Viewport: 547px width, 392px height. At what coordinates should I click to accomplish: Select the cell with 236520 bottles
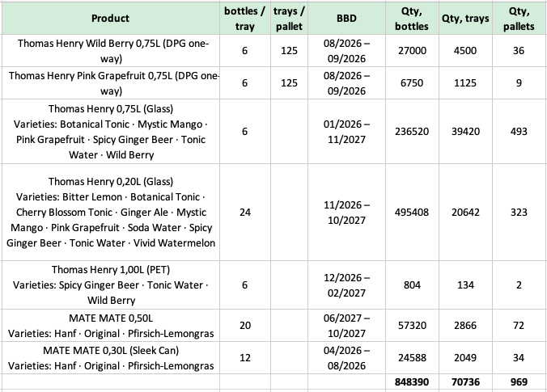click(x=412, y=132)
